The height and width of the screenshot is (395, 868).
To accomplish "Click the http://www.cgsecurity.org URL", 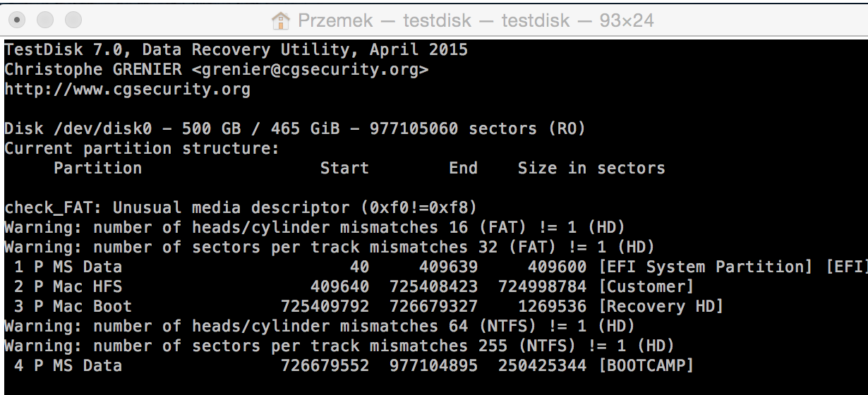I will 127,90.
